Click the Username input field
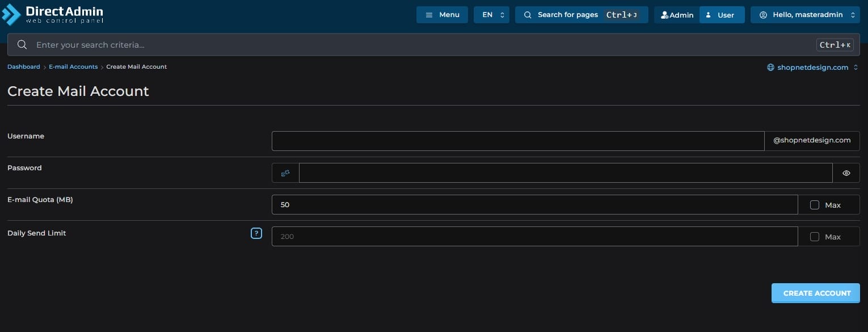Image resolution: width=868 pixels, height=332 pixels. click(517, 141)
